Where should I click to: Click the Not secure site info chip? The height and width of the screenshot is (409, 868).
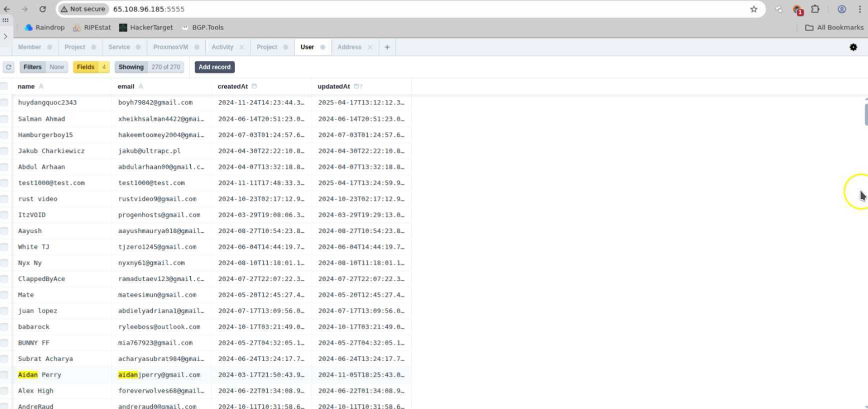tap(83, 9)
